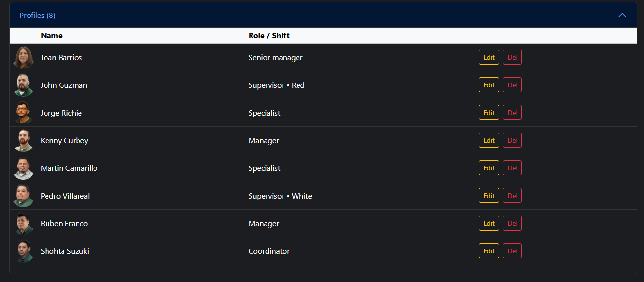This screenshot has height=282, width=644.
Task: Click Martin Camarillo's profile avatar
Action: click(23, 168)
